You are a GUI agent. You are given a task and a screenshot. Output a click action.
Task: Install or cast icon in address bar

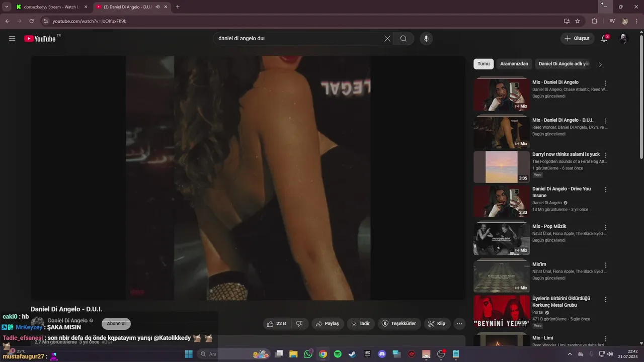(x=567, y=21)
